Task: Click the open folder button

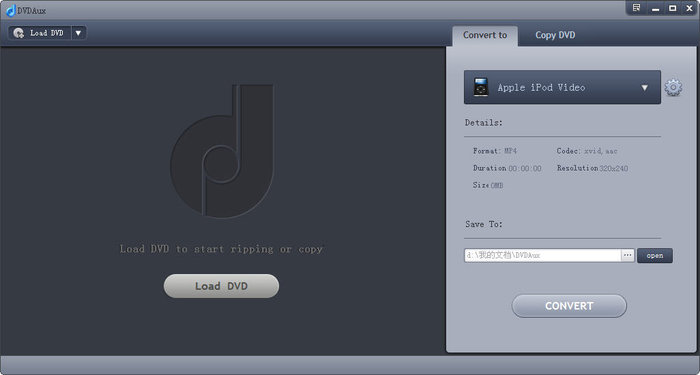Action: pyautogui.click(x=654, y=256)
